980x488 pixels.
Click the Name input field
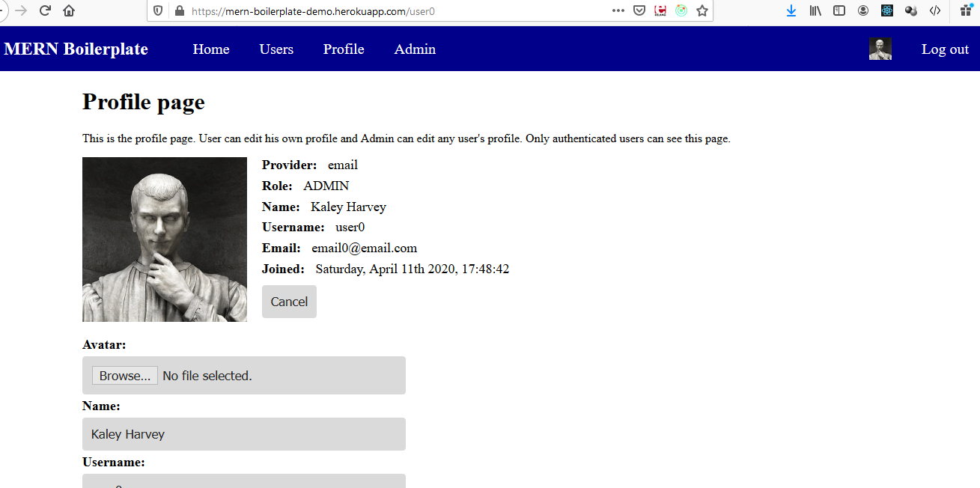click(244, 434)
